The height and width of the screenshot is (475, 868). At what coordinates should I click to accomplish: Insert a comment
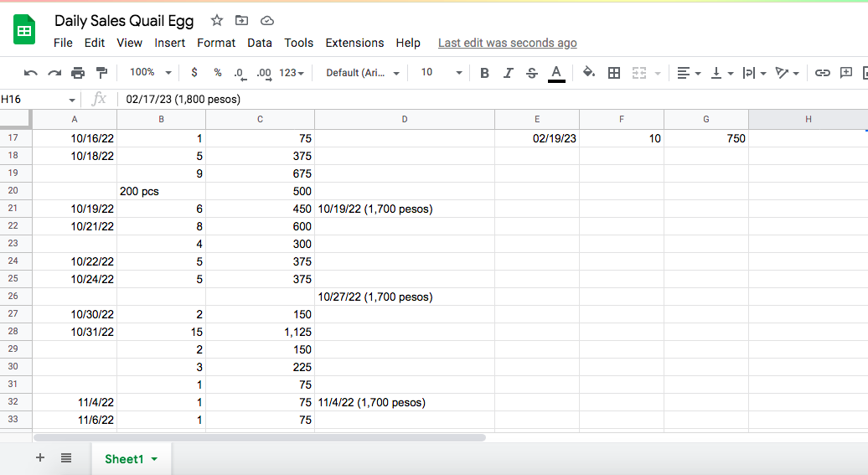[x=846, y=73]
